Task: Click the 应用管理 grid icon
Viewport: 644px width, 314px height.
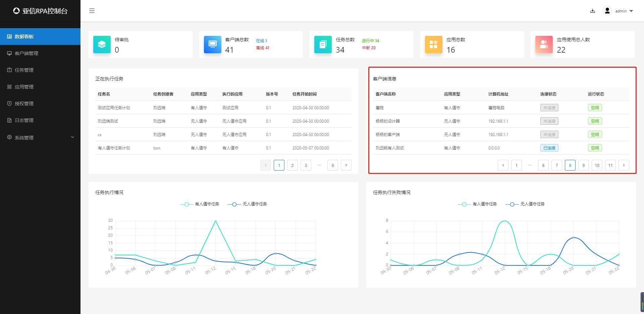Action: (9, 87)
